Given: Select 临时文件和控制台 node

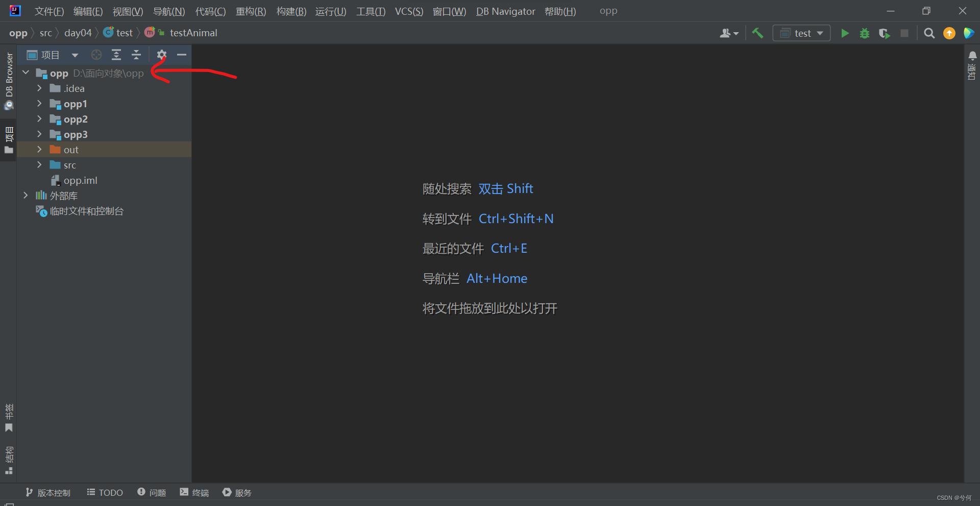Looking at the screenshot, I should coord(80,211).
